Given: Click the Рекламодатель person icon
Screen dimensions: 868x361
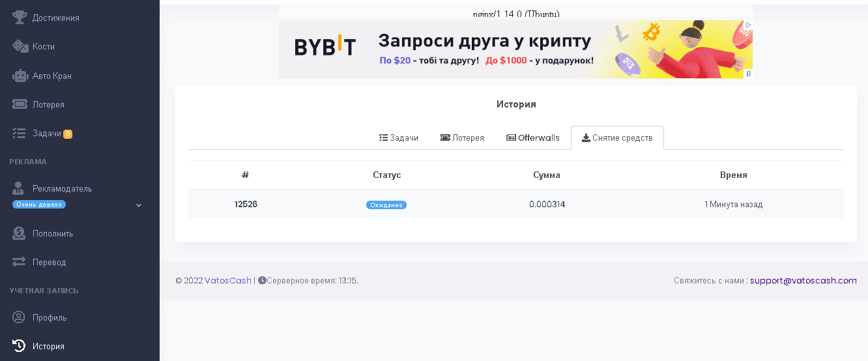Looking at the screenshot, I should coord(20,189).
